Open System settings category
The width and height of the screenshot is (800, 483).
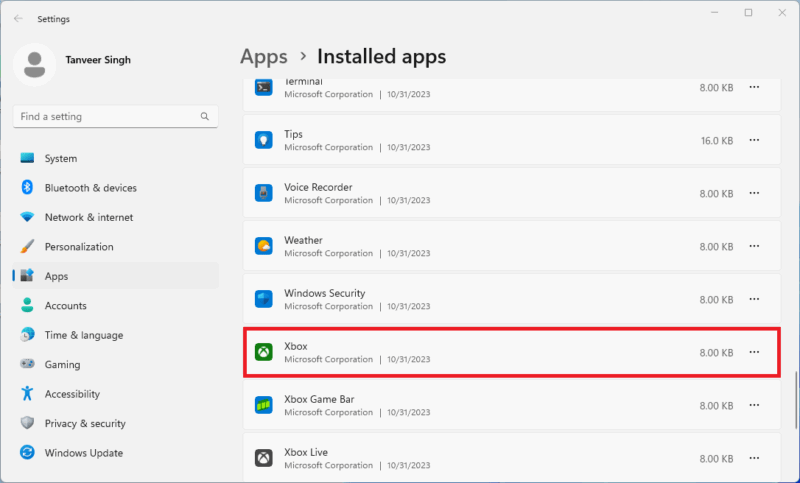pyautogui.click(x=116, y=158)
